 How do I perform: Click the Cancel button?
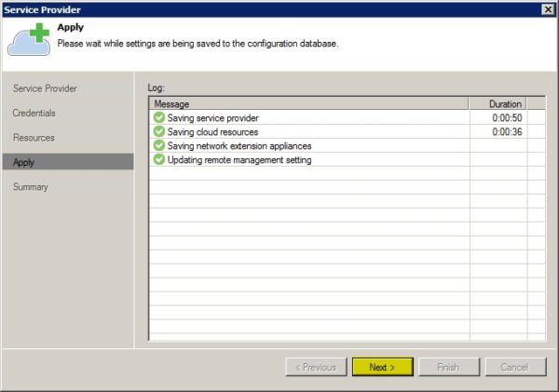pyautogui.click(x=515, y=367)
